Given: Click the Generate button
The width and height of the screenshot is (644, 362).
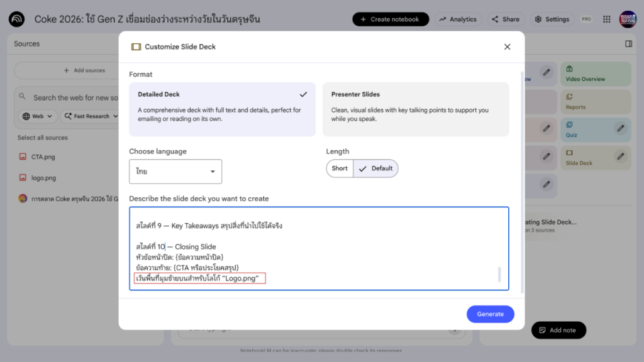Looking at the screenshot, I should pyautogui.click(x=490, y=314).
